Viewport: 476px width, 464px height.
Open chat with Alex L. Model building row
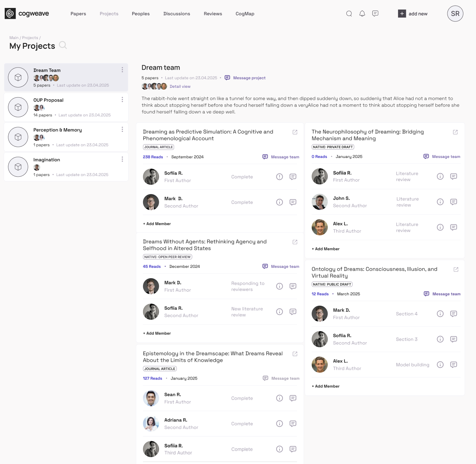[x=453, y=365]
